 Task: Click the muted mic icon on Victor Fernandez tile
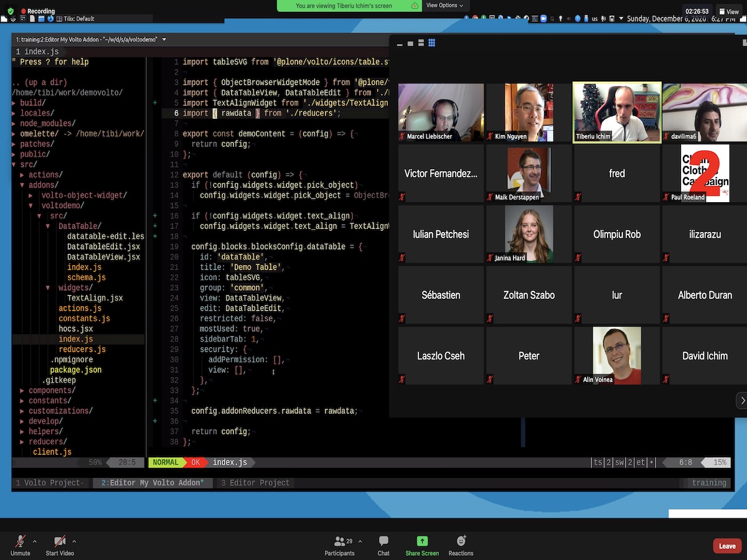(x=402, y=197)
